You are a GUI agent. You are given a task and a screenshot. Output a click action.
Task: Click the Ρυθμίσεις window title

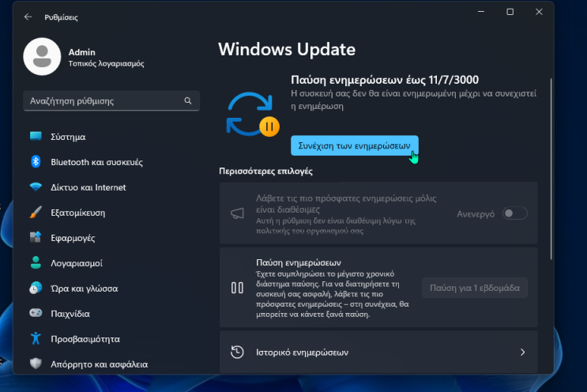pyautogui.click(x=61, y=17)
